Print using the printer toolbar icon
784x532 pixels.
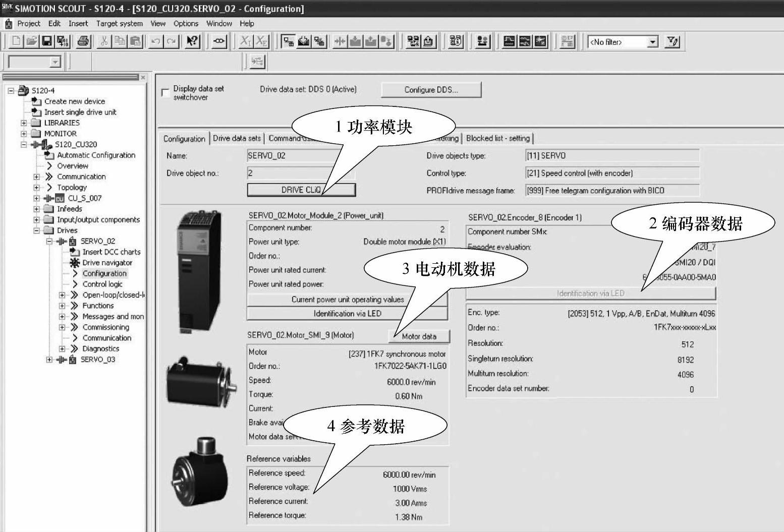(83, 41)
